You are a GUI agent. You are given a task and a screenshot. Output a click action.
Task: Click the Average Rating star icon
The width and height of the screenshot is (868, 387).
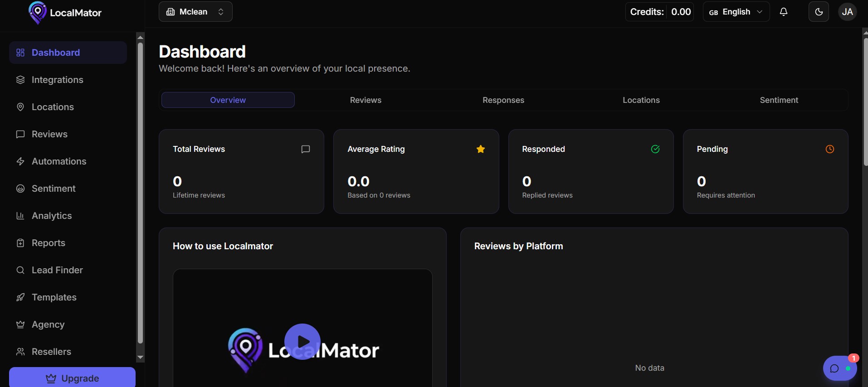[481, 149]
